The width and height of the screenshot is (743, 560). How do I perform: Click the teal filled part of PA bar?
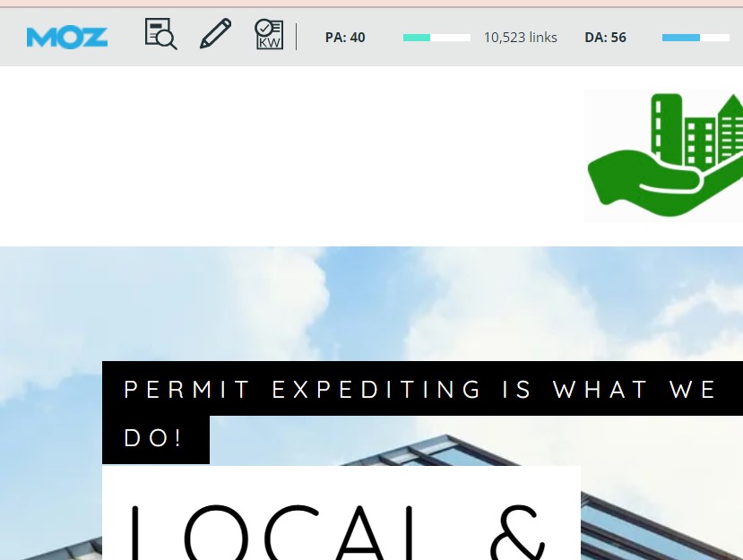[416, 38]
